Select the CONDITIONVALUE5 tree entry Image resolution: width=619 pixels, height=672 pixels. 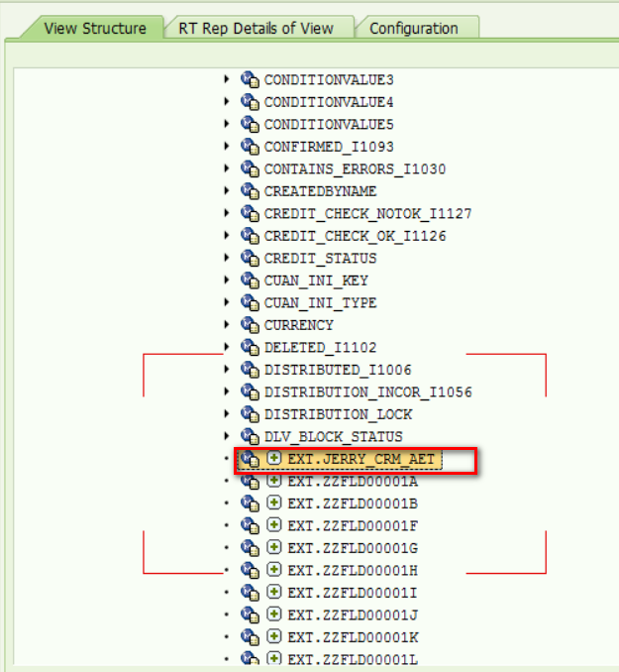pyautogui.click(x=329, y=125)
